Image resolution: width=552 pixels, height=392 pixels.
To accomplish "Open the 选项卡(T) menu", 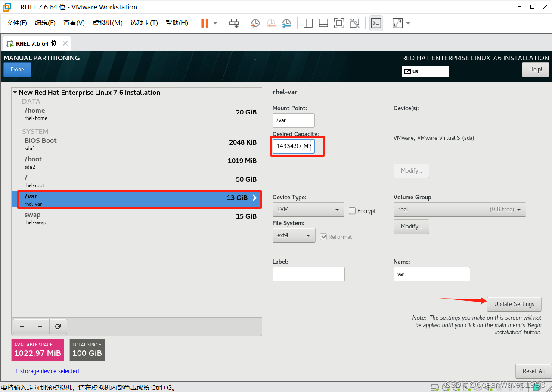I will point(144,23).
